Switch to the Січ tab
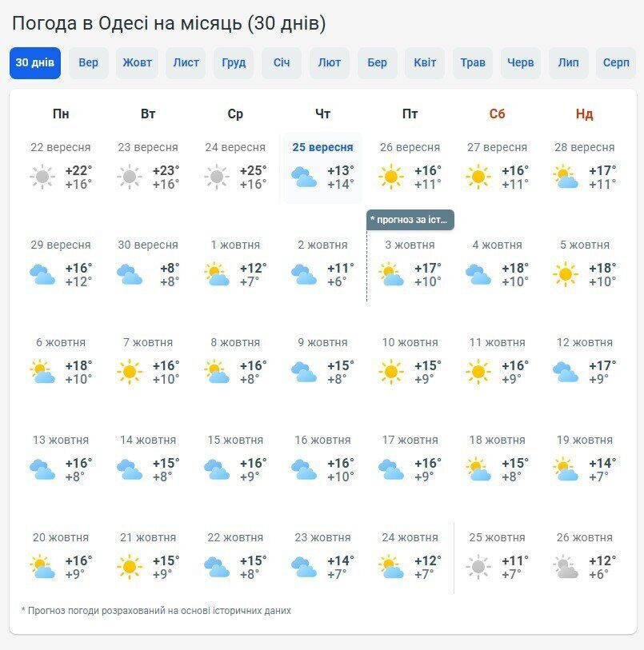 281,62
